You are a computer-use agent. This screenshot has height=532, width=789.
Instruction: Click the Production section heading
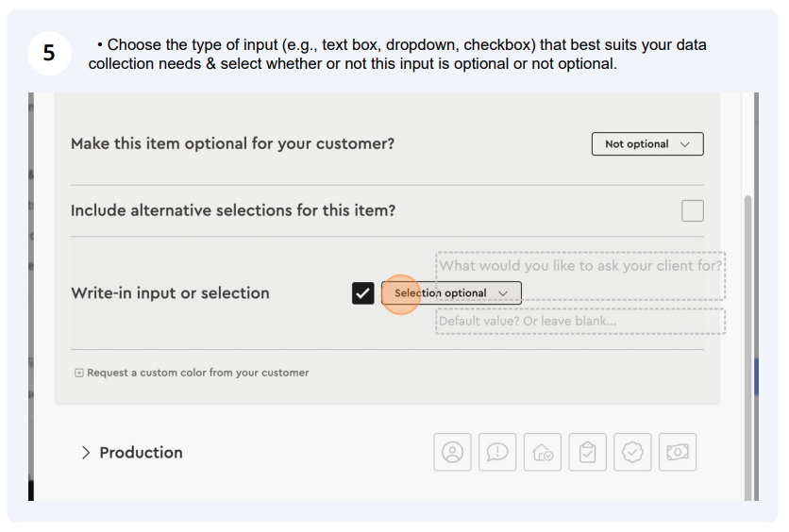point(141,453)
